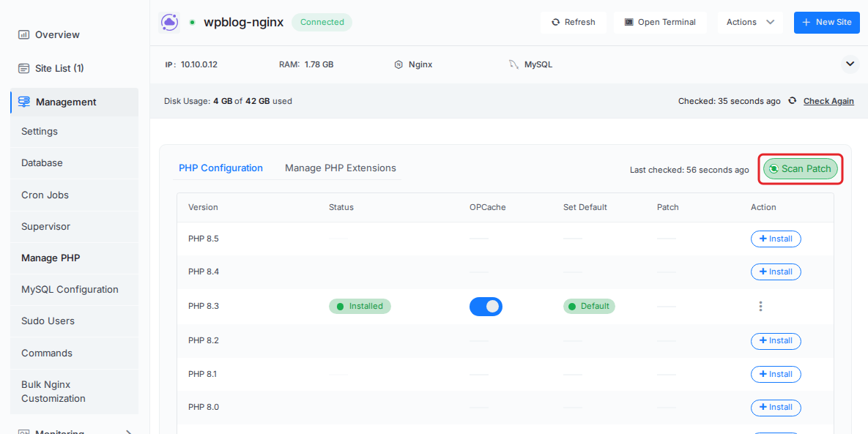
Task: Click the IP 10.10.0.12 text
Action: click(191, 64)
